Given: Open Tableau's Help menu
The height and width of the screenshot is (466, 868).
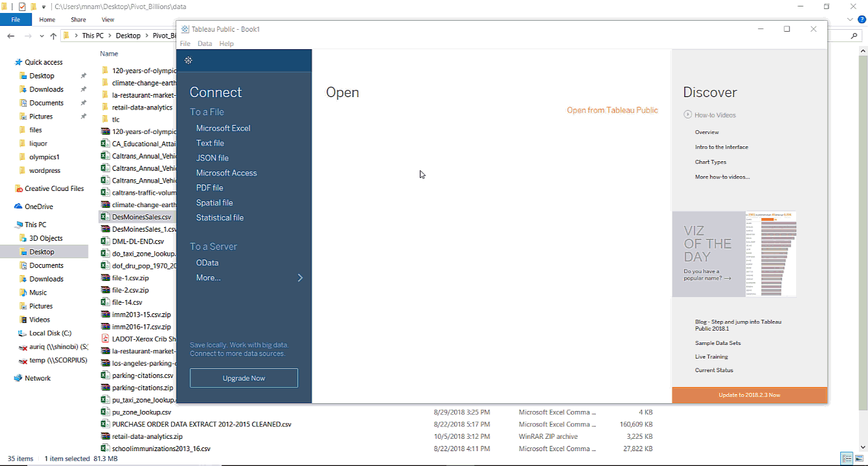Looking at the screenshot, I should click(226, 43).
